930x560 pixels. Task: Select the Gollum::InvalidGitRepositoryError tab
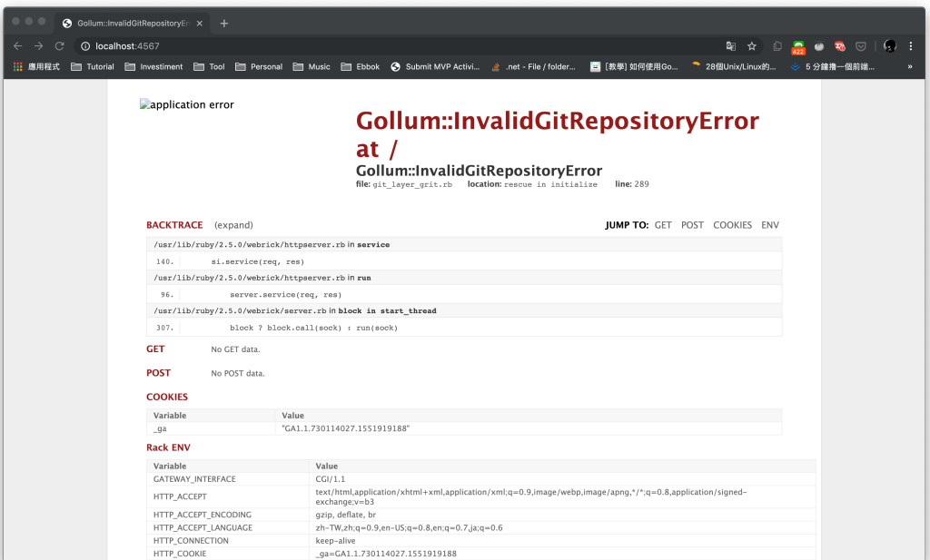(131, 23)
